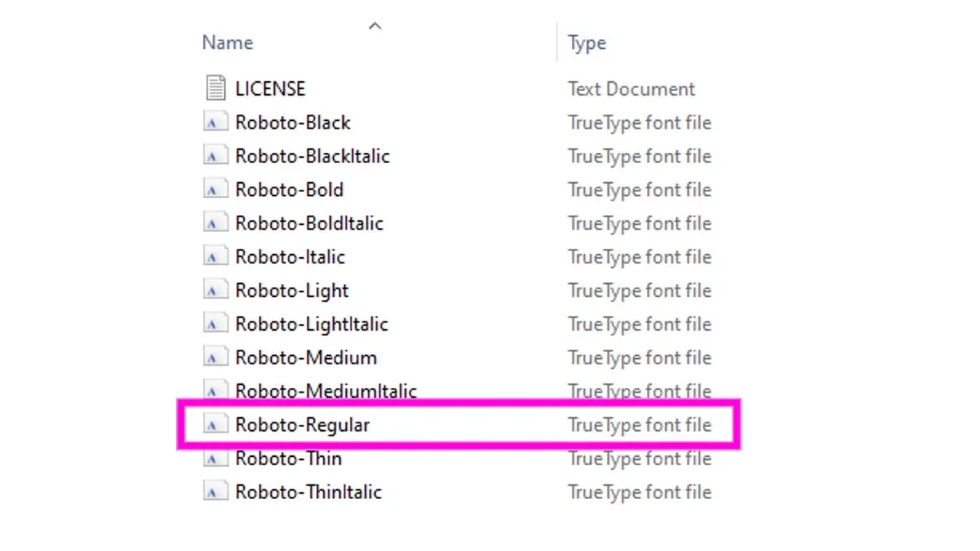The image size is (980, 551).
Task: Click the Roboto-BoldItalic font file icon
Action: [216, 223]
